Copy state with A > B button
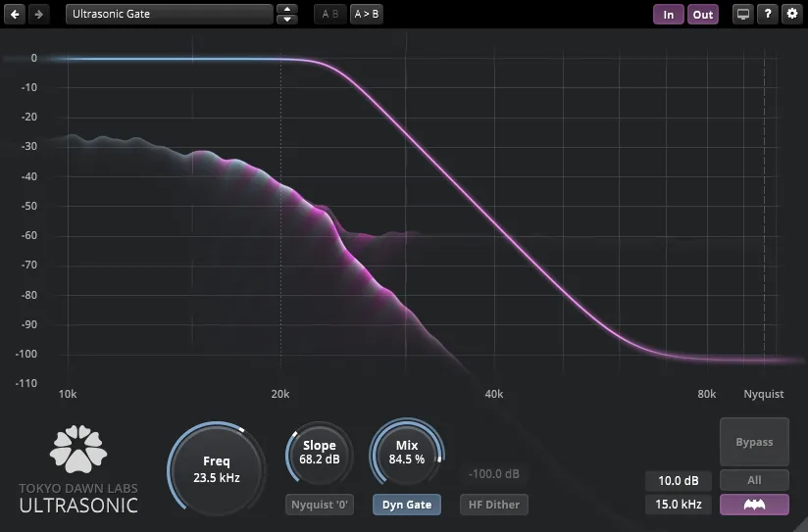This screenshot has height=532, width=808. (x=367, y=15)
